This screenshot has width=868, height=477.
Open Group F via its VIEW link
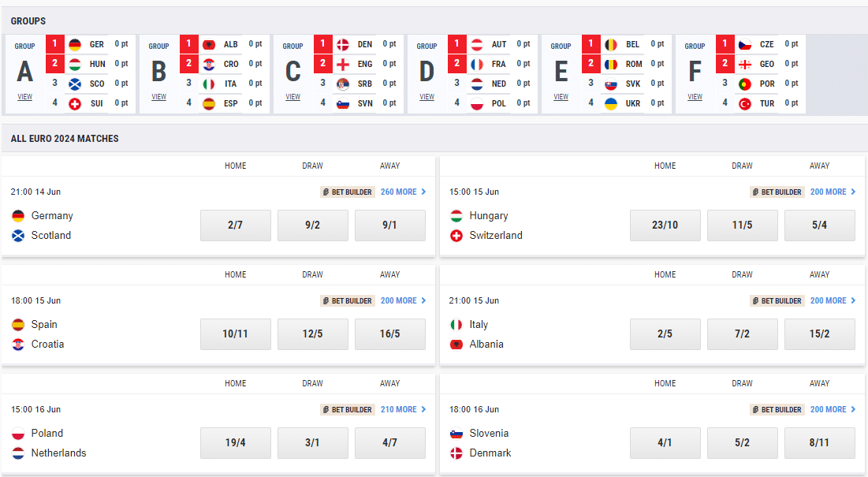[695, 96]
